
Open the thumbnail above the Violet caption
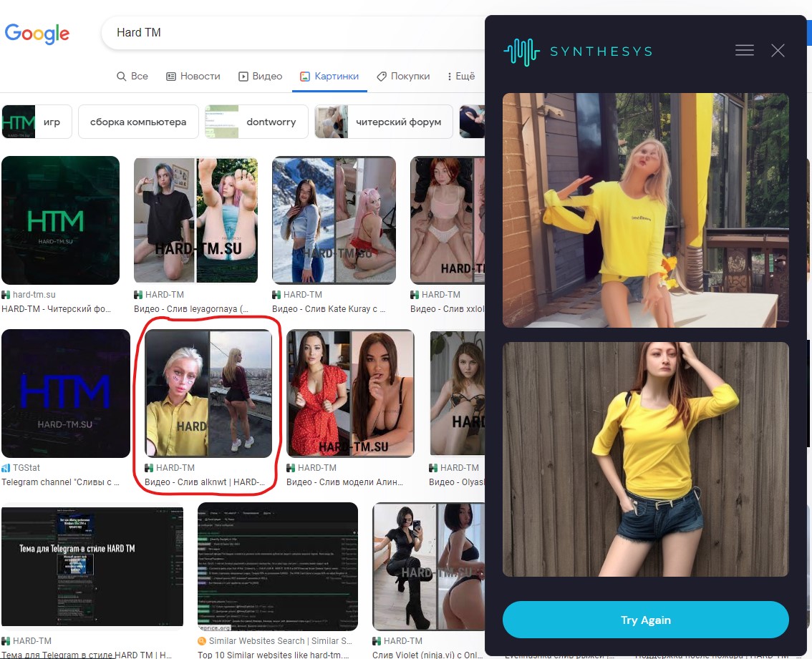coord(429,566)
